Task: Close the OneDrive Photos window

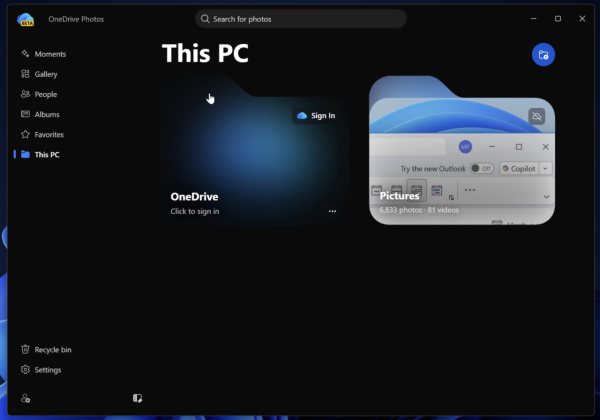Action: (582, 19)
